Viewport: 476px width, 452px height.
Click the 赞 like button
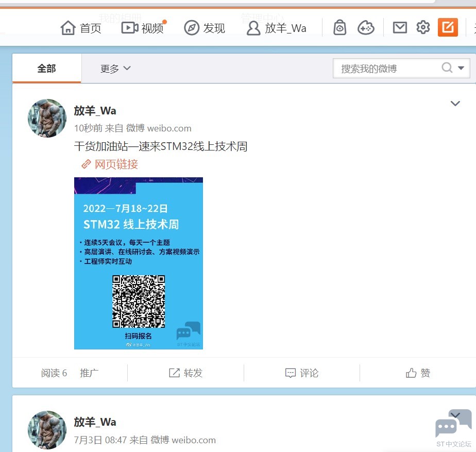pos(418,373)
